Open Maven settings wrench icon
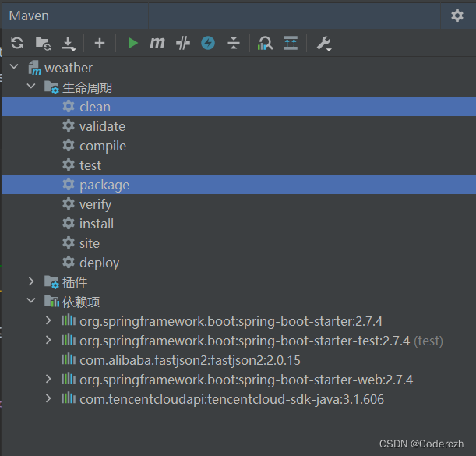 point(324,44)
